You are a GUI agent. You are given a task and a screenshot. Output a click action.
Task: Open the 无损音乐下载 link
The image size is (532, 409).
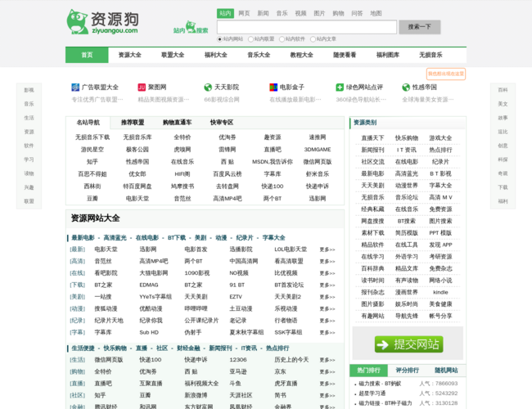click(x=92, y=137)
